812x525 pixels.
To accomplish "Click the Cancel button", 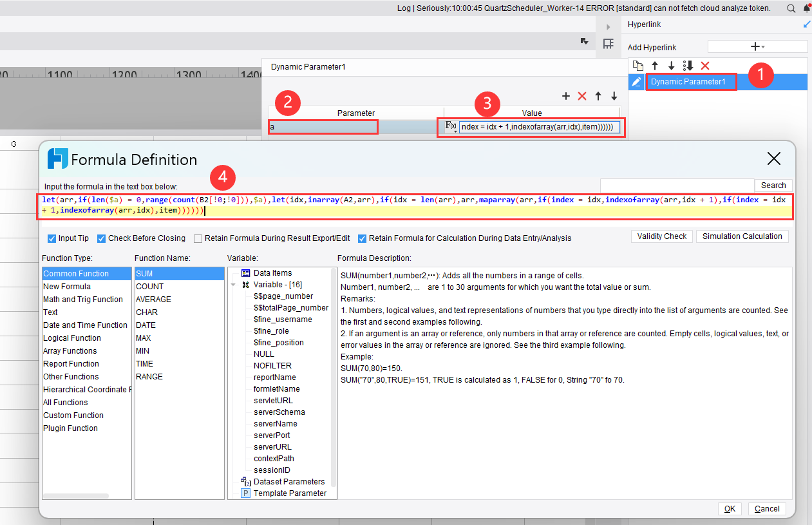I will pos(768,509).
